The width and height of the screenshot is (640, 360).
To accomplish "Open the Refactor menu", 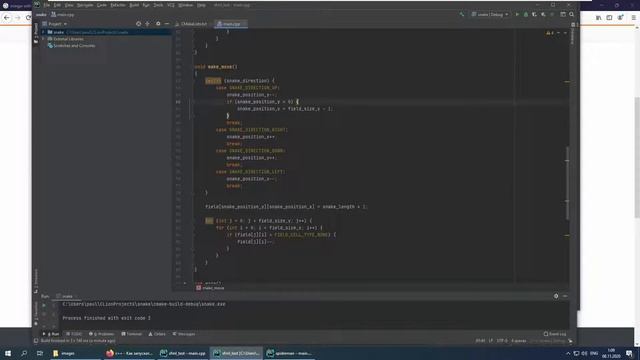I will (118, 5).
